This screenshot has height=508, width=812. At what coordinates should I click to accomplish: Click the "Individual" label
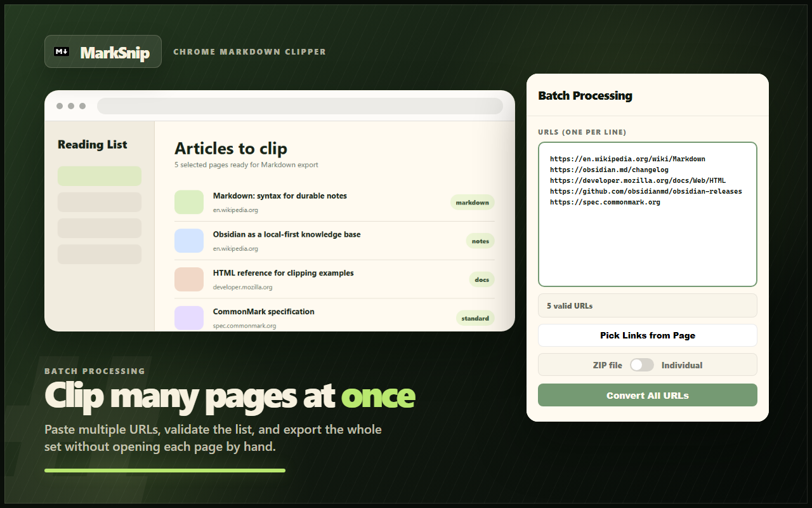(x=682, y=365)
